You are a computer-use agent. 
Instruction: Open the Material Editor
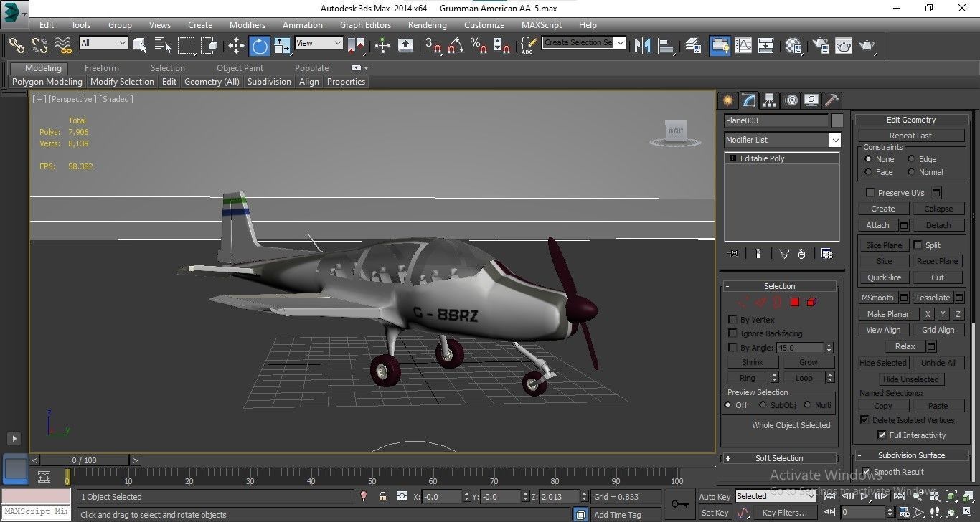793,45
